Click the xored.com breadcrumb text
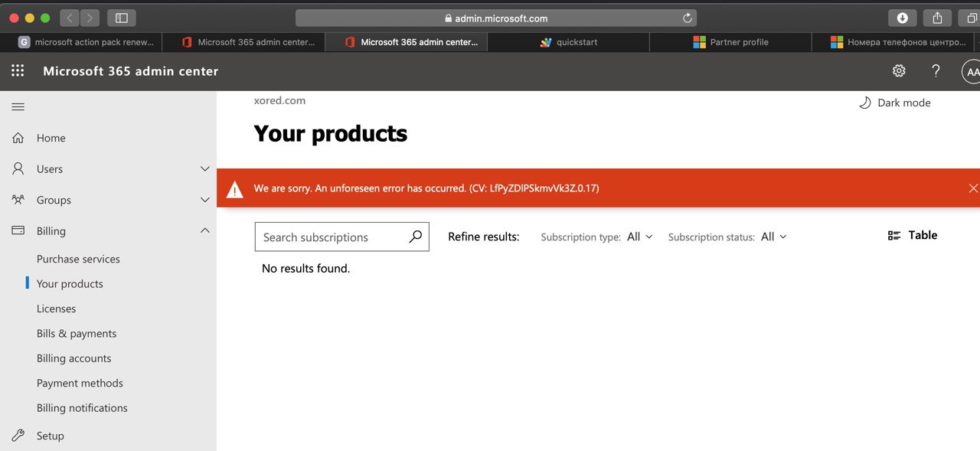 pos(279,100)
